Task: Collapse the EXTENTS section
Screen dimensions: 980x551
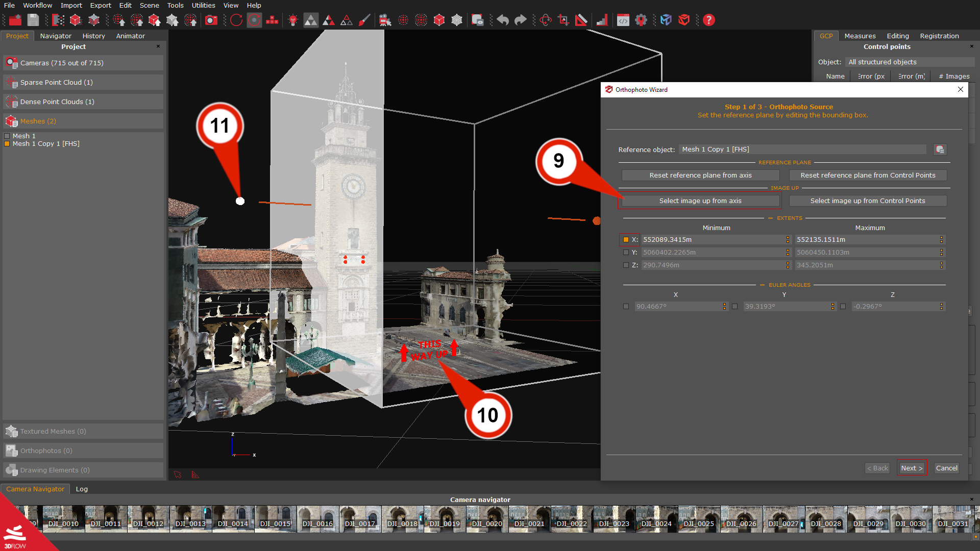Action: pyautogui.click(x=770, y=218)
